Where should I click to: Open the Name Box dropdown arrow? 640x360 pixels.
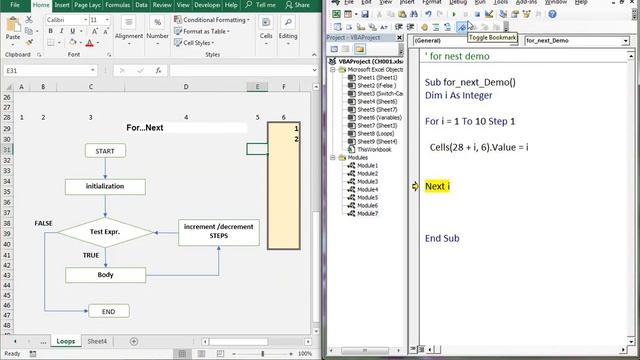(x=93, y=71)
